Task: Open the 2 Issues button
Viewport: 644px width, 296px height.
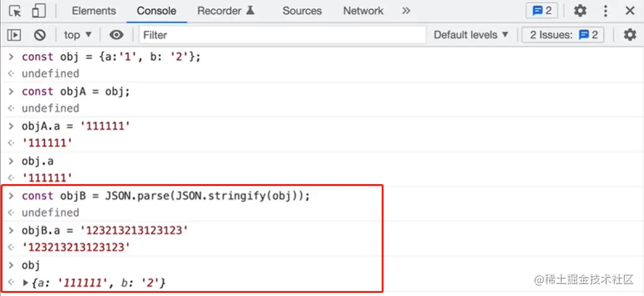Action: click(x=563, y=35)
